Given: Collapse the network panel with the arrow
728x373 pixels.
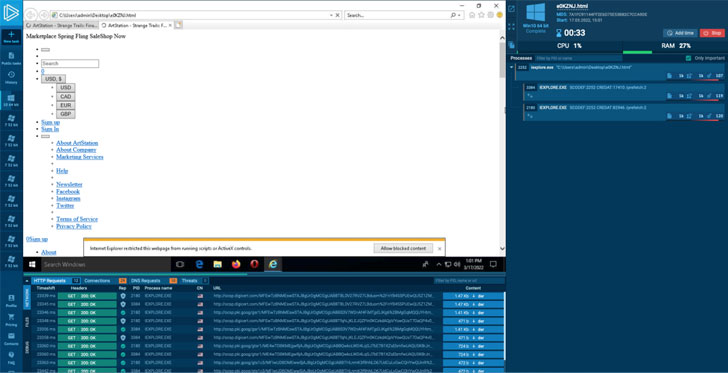Looking at the screenshot, I should click(27, 281).
